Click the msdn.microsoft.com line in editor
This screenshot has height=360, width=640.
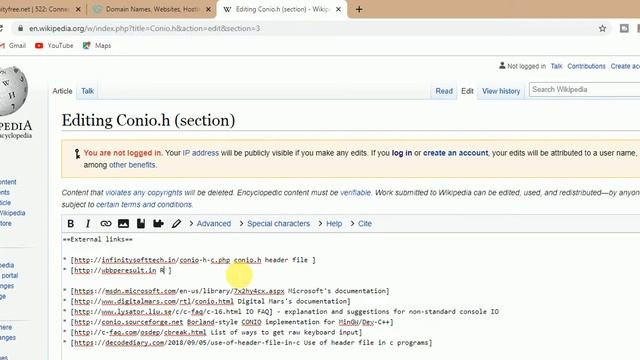pos(226,291)
